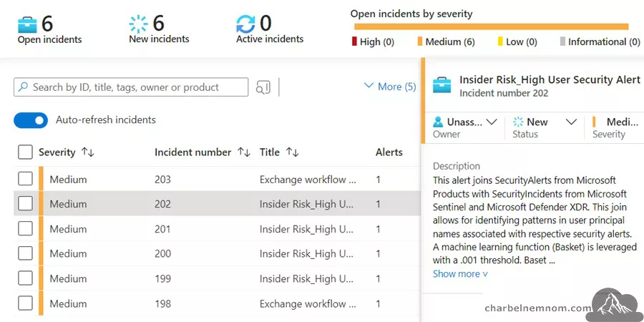The width and height of the screenshot is (644, 322).
Task: Click Incident number 202 in details pane
Action: click(x=504, y=93)
